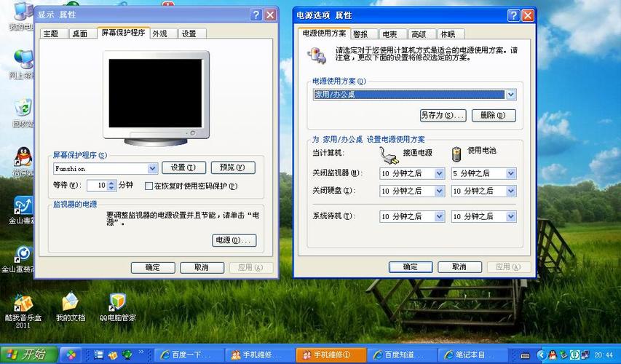Select the 电源使用方案 tab
Screen dimensions: 621x364
click(x=324, y=33)
